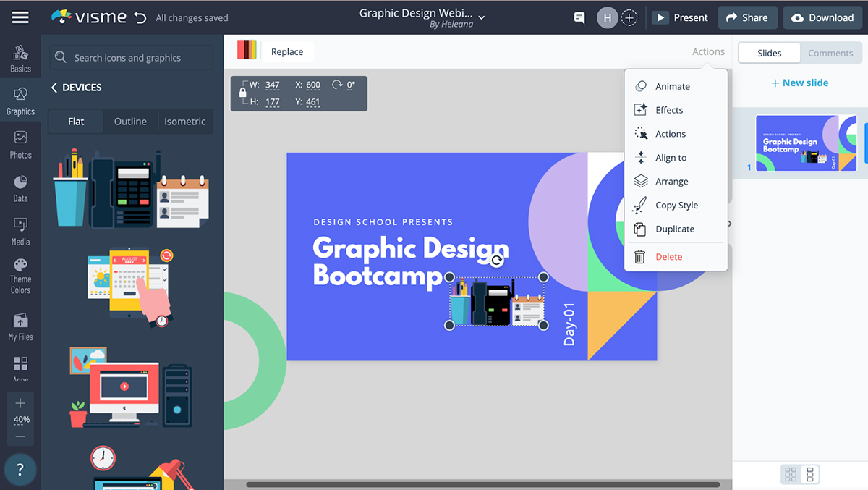The width and height of the screenshot is (868, 490).
Task: Expand the project title dropdown arrow
Action: 482,17
